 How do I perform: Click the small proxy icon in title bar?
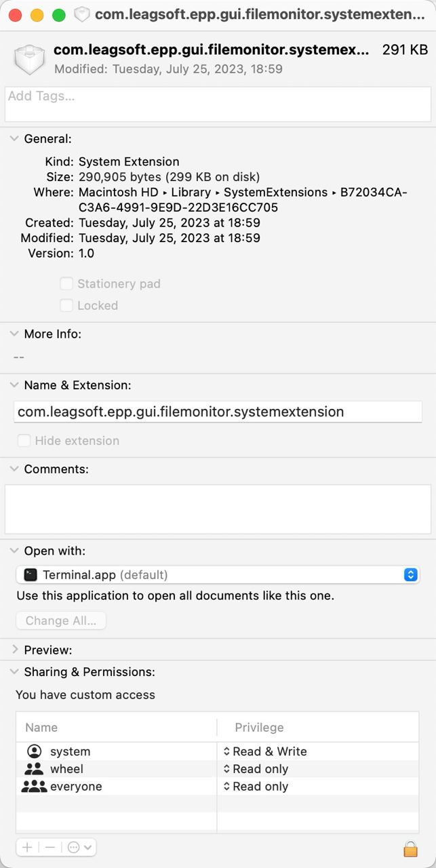(x=82, y=15)
